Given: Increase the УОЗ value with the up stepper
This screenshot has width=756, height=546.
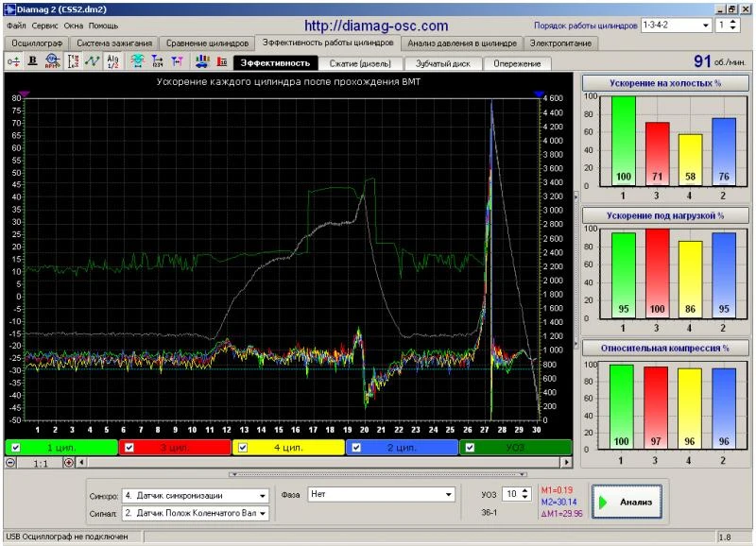Looking at the screenshot, I should click(x=525, y=490).
